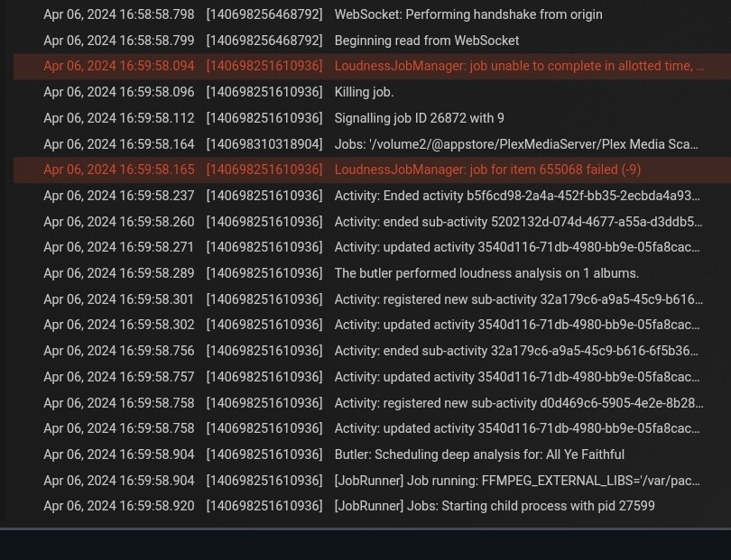Select the red 'job for item 655068 failed' row
Viewport: 731px width, 560px height.
tap(486, 170)
